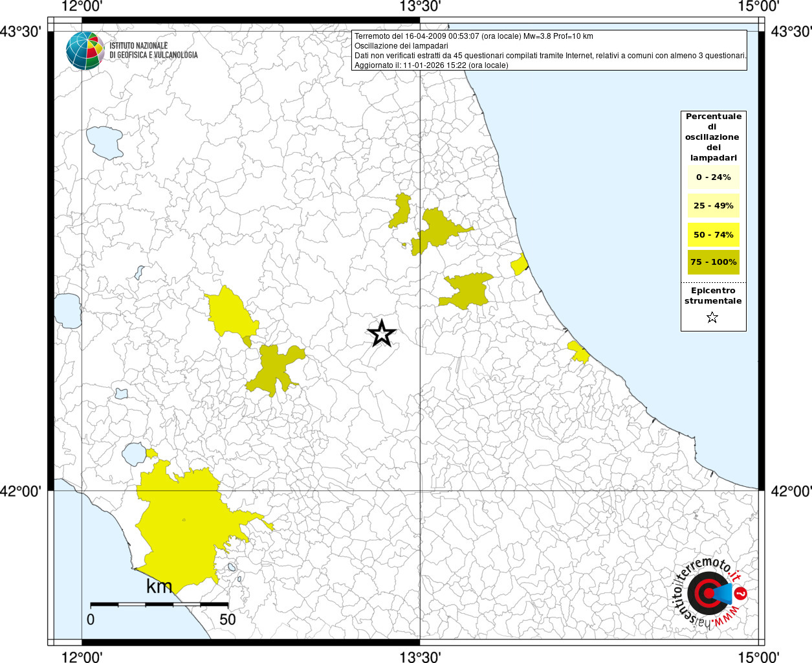The image size is (812, 663).
Task: Select the 75 - 100% legend swatch
Action: pyautogui.click(x=713, y=262)
